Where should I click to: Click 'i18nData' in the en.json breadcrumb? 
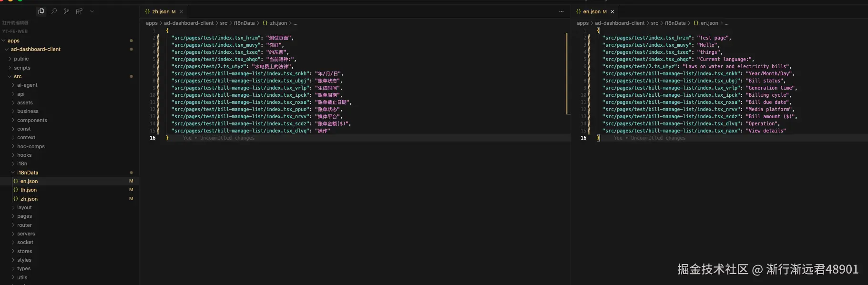click(675, 23)
